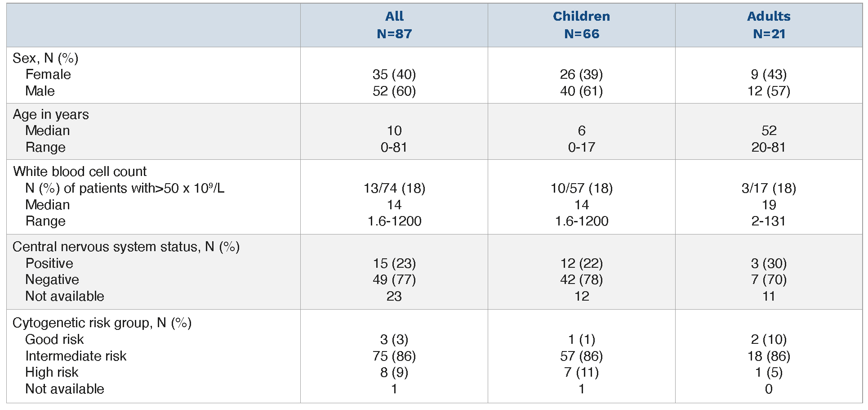Click the '57 (86)' children value
The height and width of the screenshot is (410, 868).
click(x=581, y=356)
